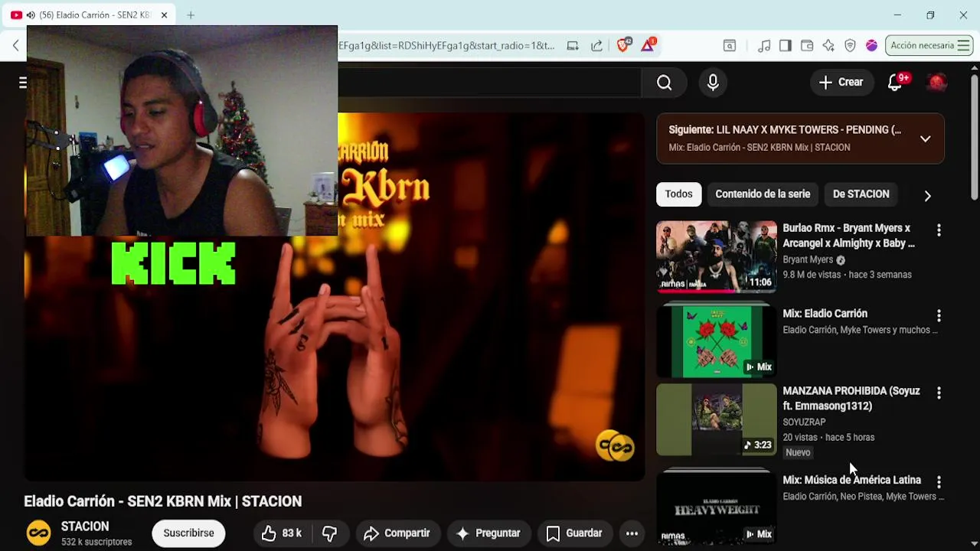Open options for MANZANA PROHIBIDA video
This screenshot has width=980, height=551.
(939, 393)
